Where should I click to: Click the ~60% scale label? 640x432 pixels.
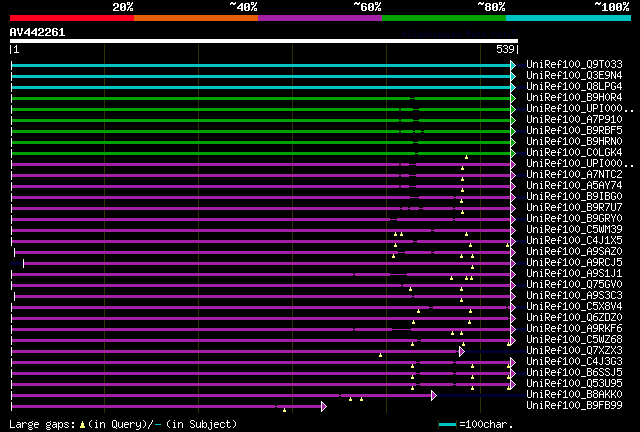(x=367, y=7)
